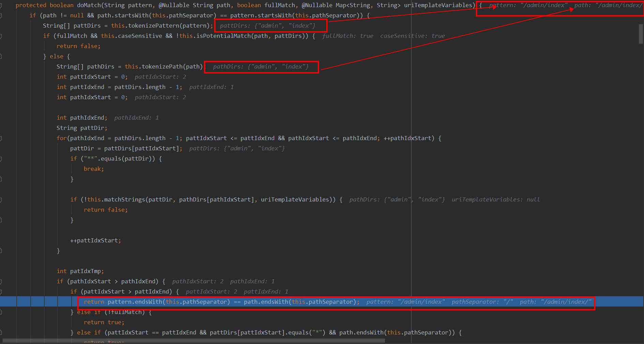Screen dimensions: 644x344
Task: Click inline hint 'pattern: "/admin/index"' on the top line
Action: point(528,5)
